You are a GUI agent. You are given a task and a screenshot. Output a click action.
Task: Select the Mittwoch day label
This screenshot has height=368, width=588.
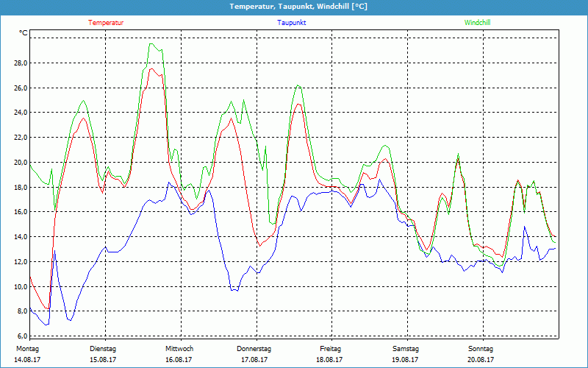coord(179,349)
